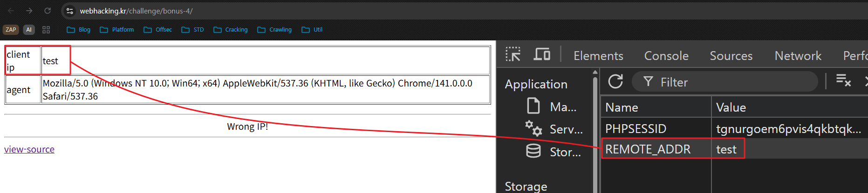
Task: Click the ZAP bookmark button
Action: [11, 30]
